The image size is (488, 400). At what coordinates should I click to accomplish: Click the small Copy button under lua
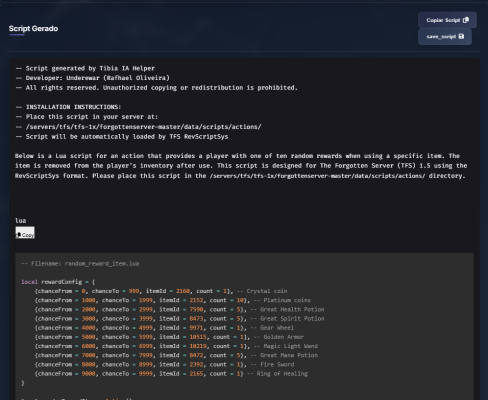coord(25,233)
